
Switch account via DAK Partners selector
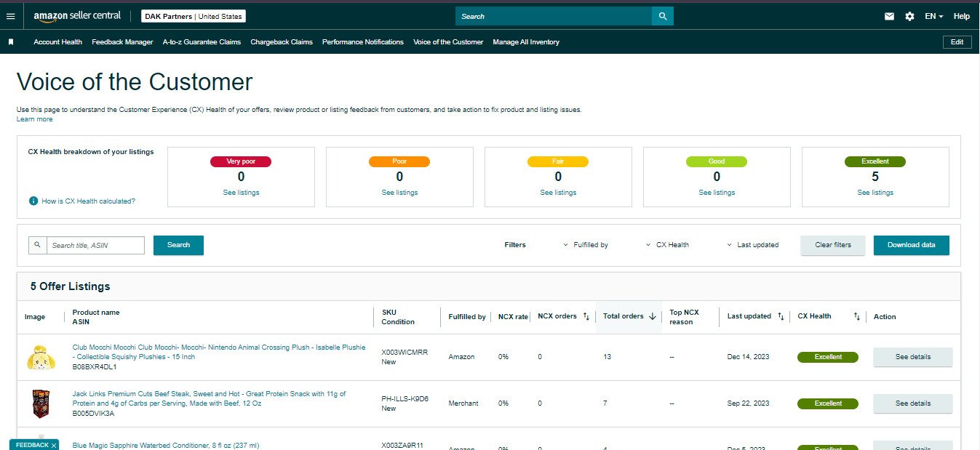point(194,16)
